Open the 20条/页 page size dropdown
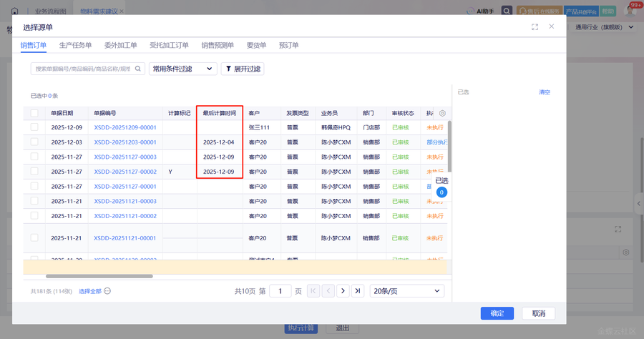644x339 pixels. 406,291
